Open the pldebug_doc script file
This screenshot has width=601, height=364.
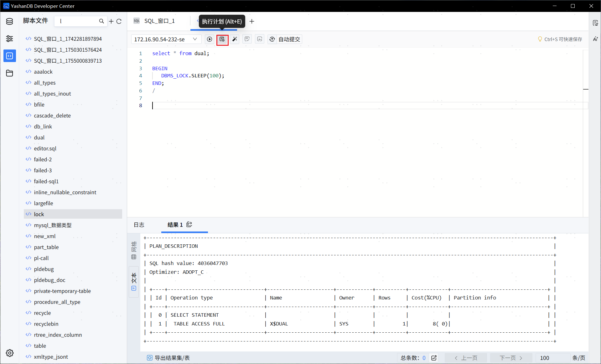tap(49, 280)
